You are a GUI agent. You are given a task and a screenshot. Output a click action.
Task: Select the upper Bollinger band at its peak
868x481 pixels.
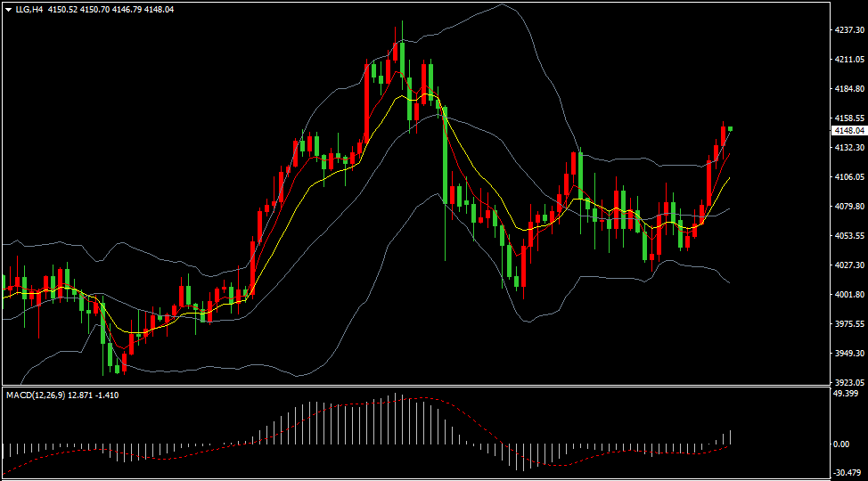tap(501, 4)
